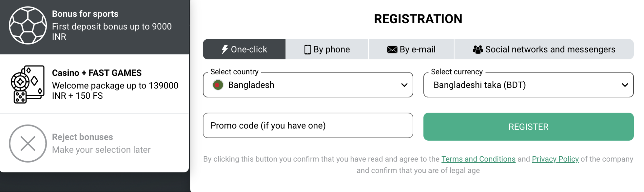
Task: Click the people group icon for social networks
Action: coord(477,49)
